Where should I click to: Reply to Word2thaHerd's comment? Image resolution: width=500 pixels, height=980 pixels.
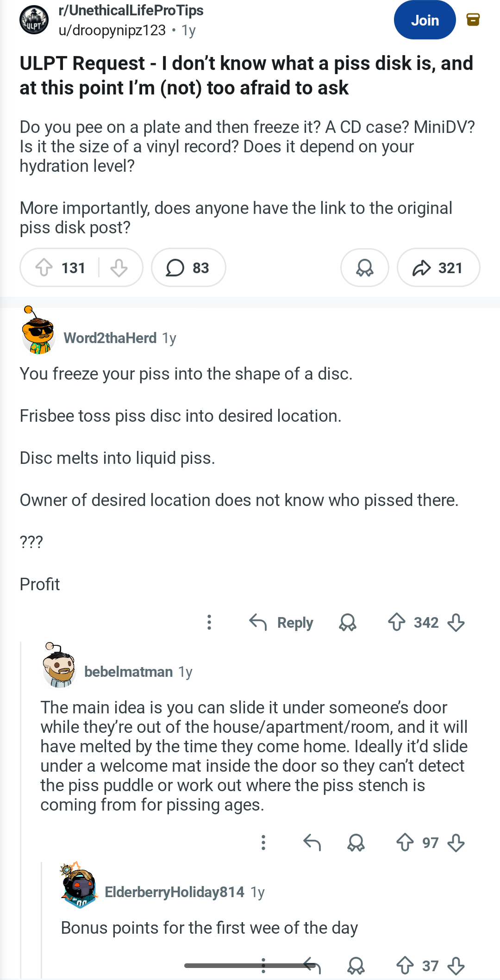(x=281, y=623)
